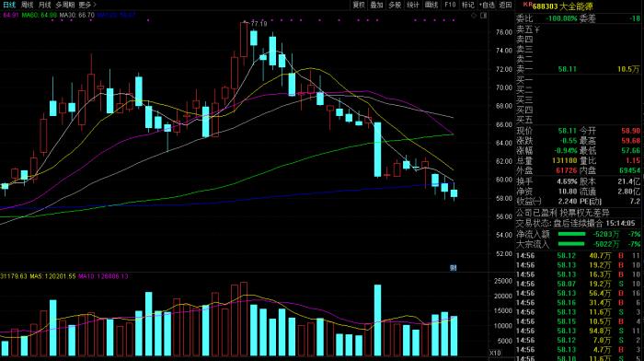The width and height of the screenshot is (644, 361).
Task: Click the 77.19 high price marker
Action: coord(259,24)
